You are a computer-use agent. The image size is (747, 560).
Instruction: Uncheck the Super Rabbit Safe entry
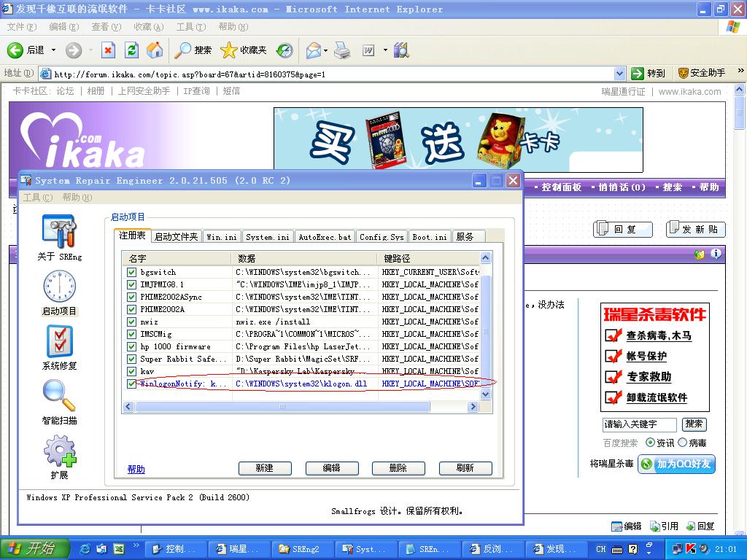tap(132, 359)
